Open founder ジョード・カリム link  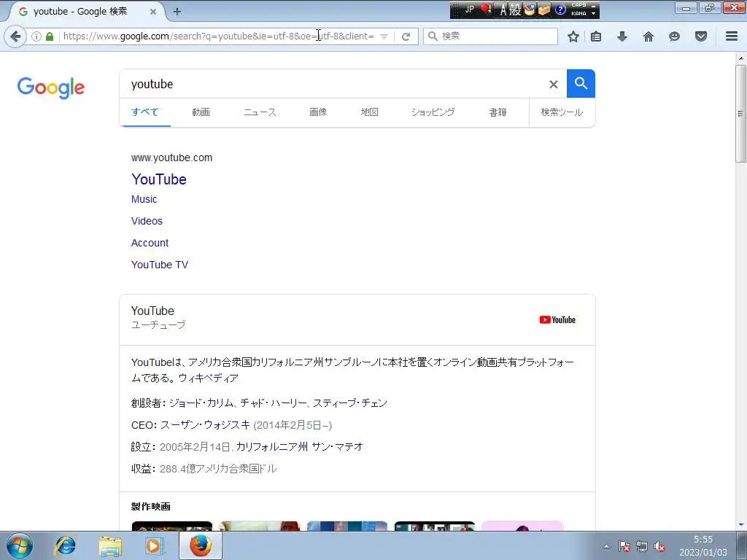[201, 403]
